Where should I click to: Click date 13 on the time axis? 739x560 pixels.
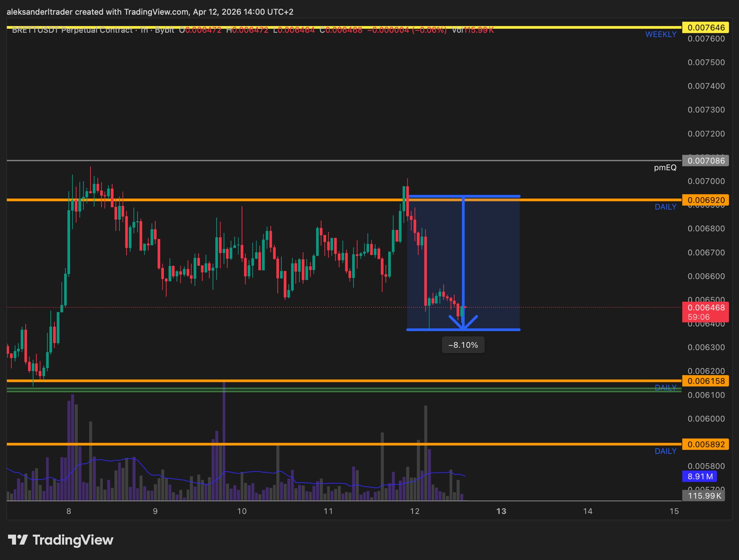[x=501, y=511]
